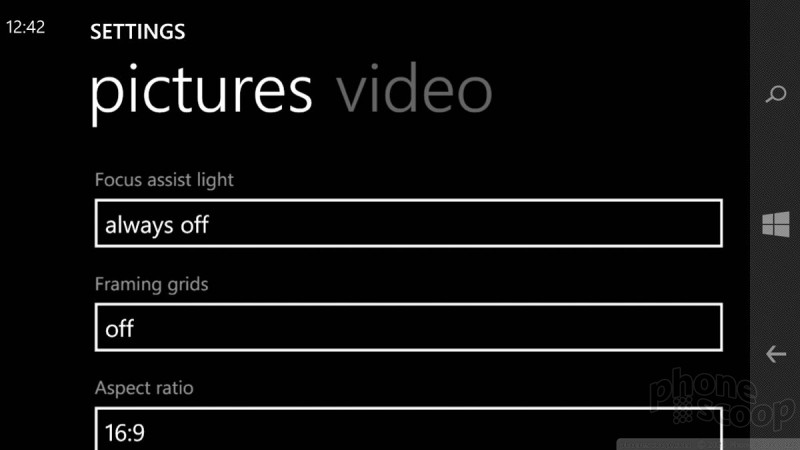Change the 'always off' value
The height and width of the screenshot is (450, 800).
tap(157, 225)
